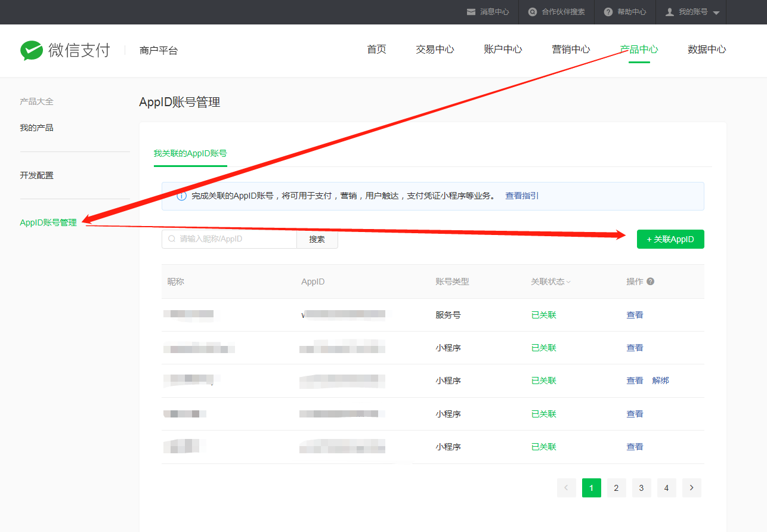767x532 pixels.
Task: Select page 3 in pagination
Action: click(x=642, y=488)
